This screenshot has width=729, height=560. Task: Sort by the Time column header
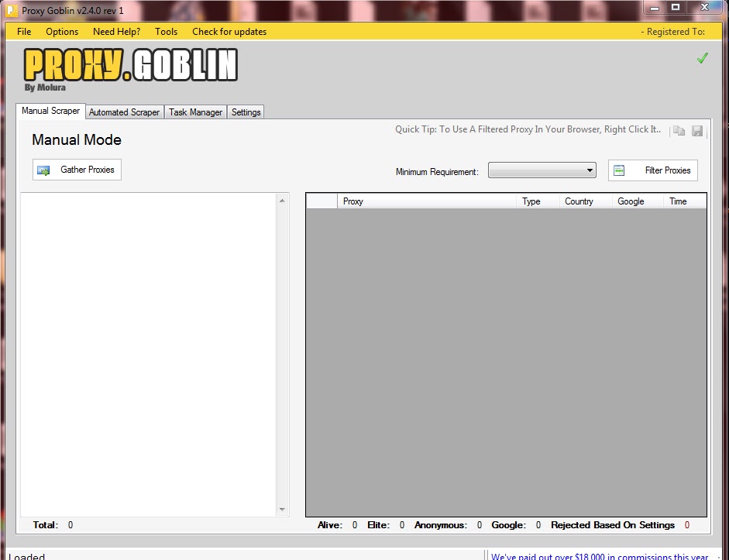pos(686,201)
